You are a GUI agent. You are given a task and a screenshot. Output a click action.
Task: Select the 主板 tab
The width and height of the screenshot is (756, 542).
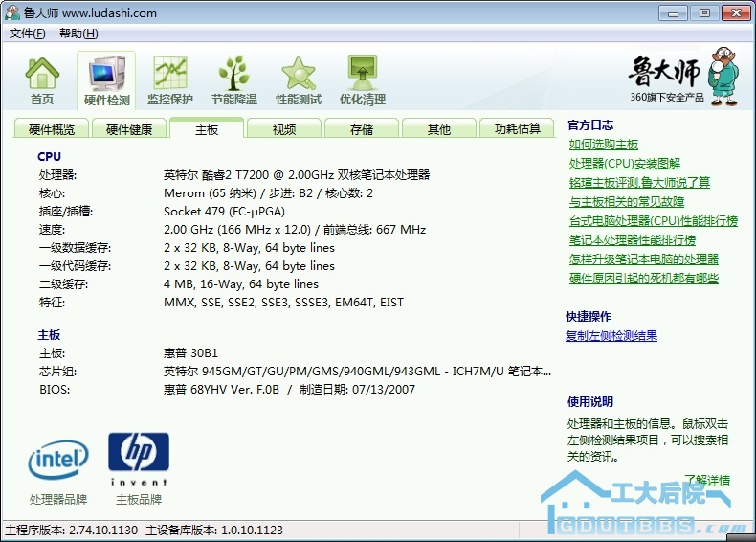[207, 129]
